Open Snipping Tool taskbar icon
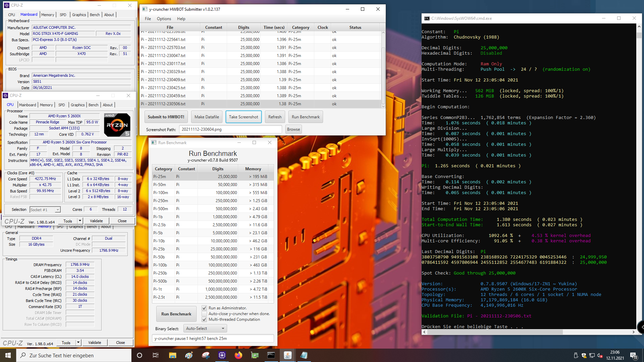The image size is (644, 362). pyautogui.click(x=205, y=355)
